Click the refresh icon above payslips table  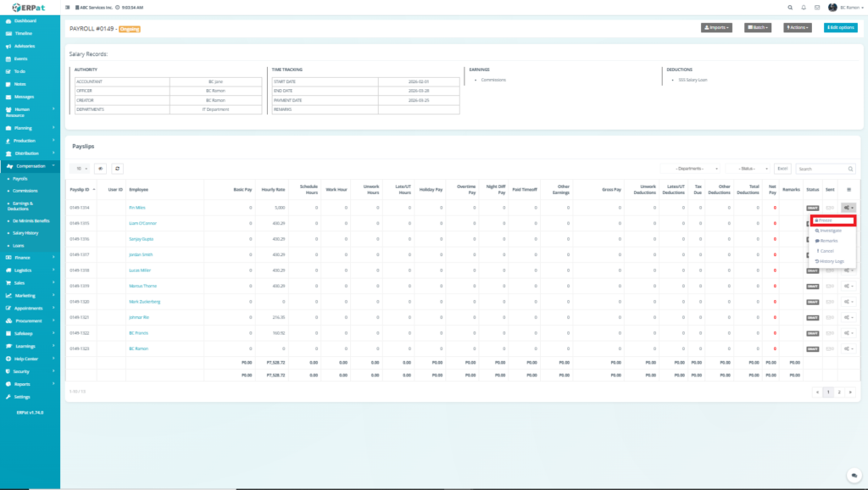click(x=117, y=169)
